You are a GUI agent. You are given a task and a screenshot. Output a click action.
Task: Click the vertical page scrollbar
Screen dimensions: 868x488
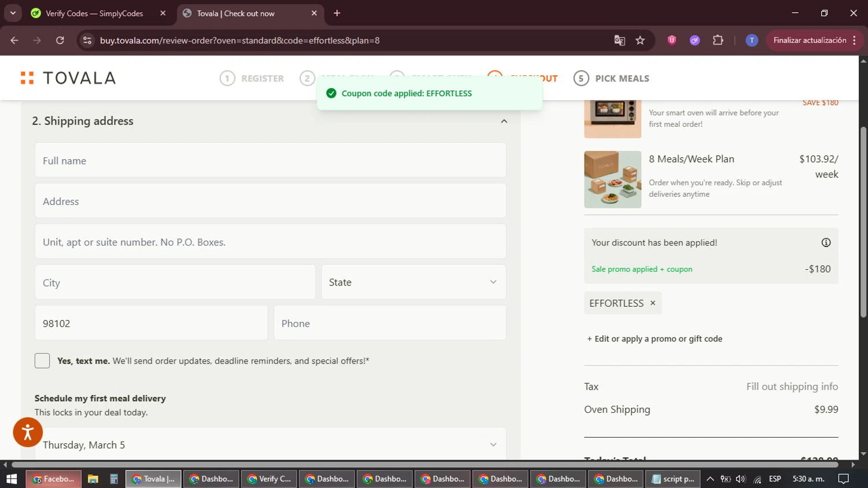[863, 222]
